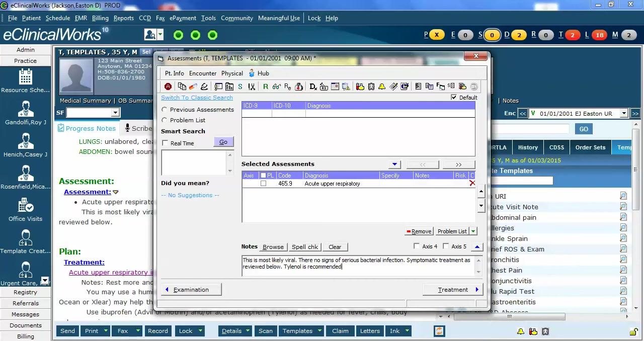
Task: Expand the SF dropdown box
Action: tap(115, 113)
